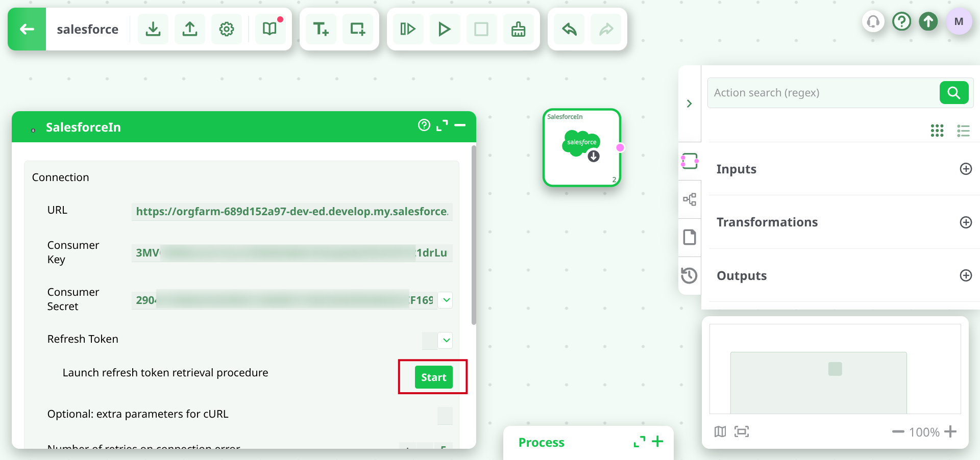The width and height of the screenshot is (980, 460).
Task: Switch actions to grid view
Action: (x=937, y=131)
